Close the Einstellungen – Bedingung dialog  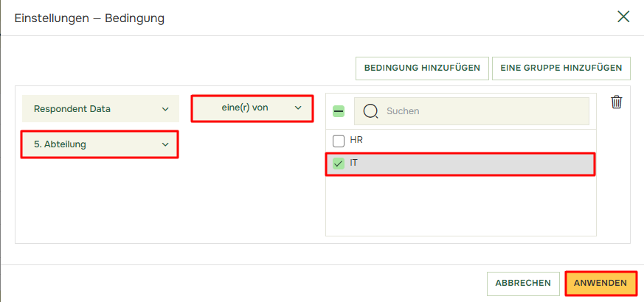623,17
